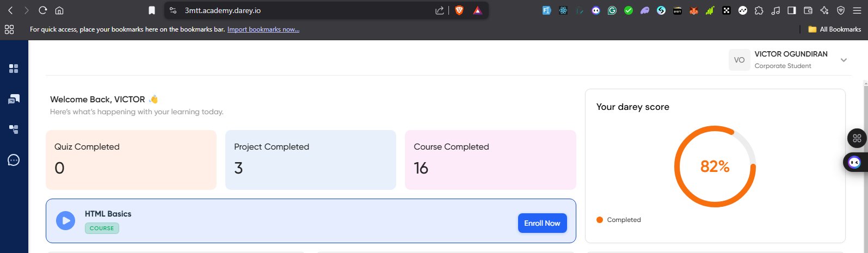The width and height of the screenshot is (868, 253).
Task: Click the HTML Basics course title
Action: coord(108,214)
